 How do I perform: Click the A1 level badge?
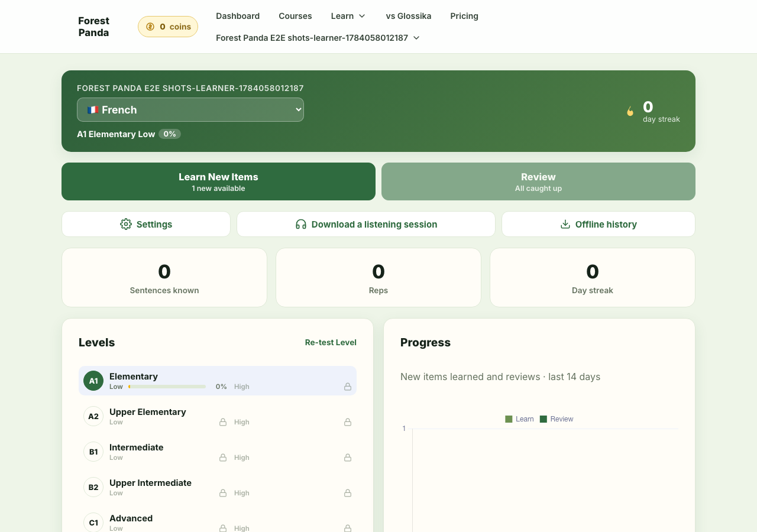coord(93,381)
